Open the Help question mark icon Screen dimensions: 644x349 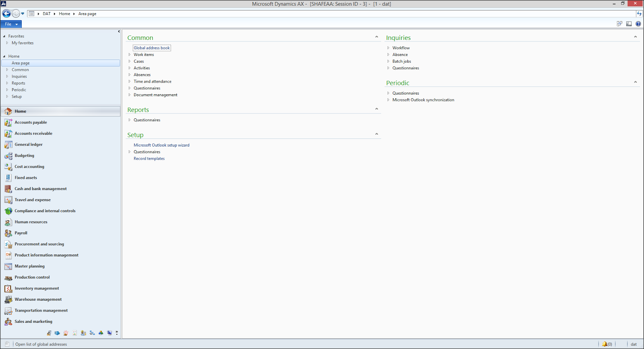(638, 24)
